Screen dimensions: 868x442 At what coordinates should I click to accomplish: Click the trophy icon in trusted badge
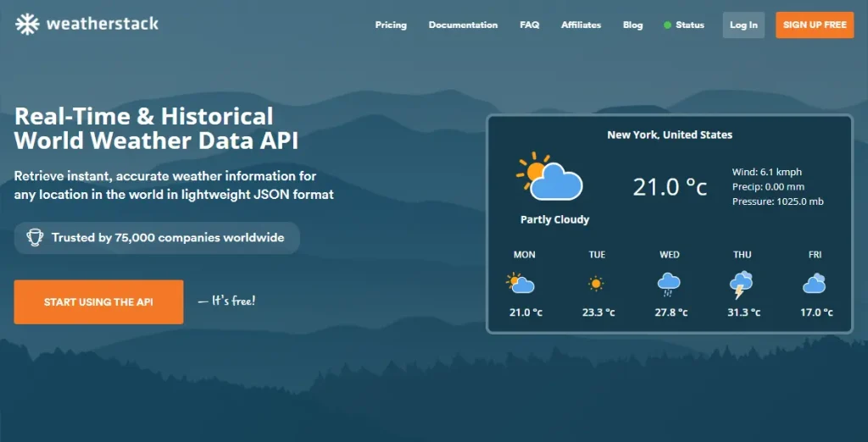34,238
